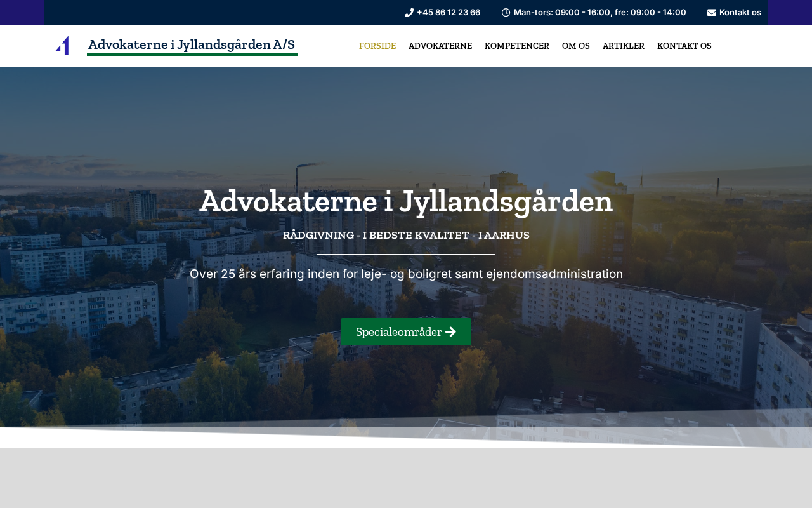Navigate to Kontakt os in main menu
Screen dimensions: 812x508
point(684,46)
